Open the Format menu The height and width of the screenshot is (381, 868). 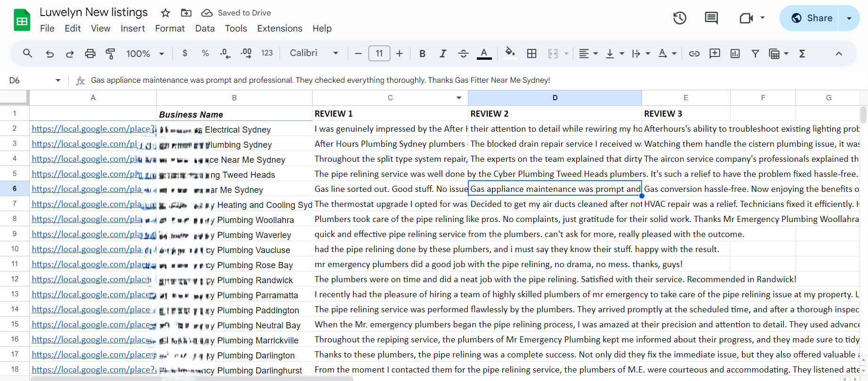(170, 28)
